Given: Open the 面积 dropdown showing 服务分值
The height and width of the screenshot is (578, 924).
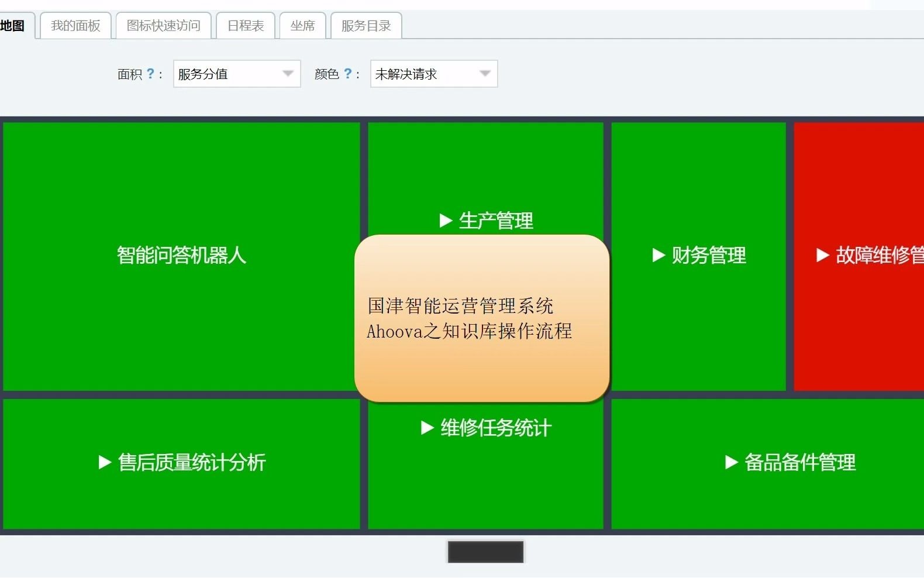Looking at the screenshot, I should coord(237,74).
